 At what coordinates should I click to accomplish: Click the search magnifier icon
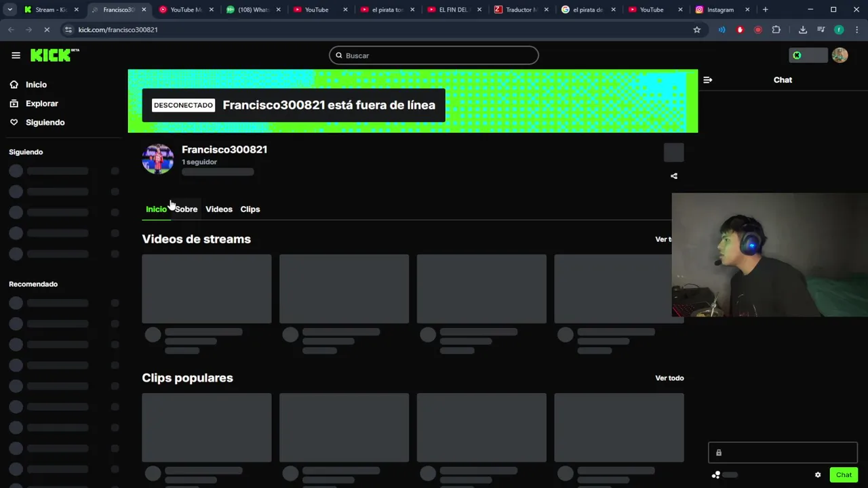(339, 56)
